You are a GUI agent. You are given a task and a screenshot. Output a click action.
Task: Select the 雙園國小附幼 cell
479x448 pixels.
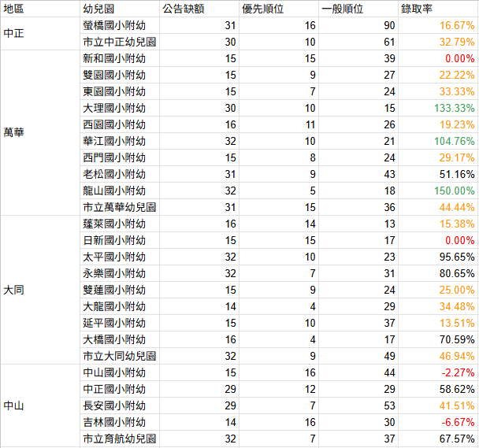120,75
